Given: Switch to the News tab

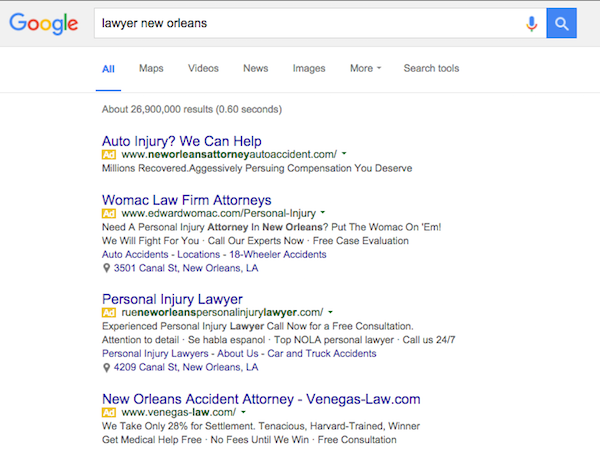Looking at the screenshot, I should click(255, 69).
